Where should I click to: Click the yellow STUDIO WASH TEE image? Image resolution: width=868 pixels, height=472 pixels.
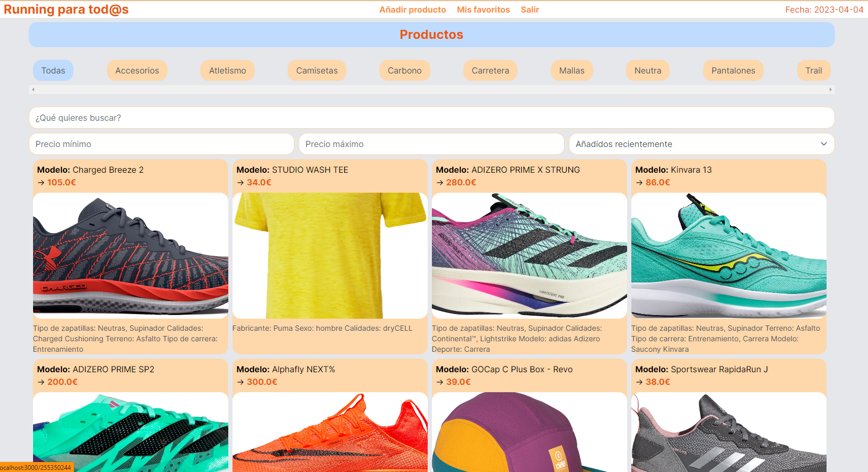point(330,255)
